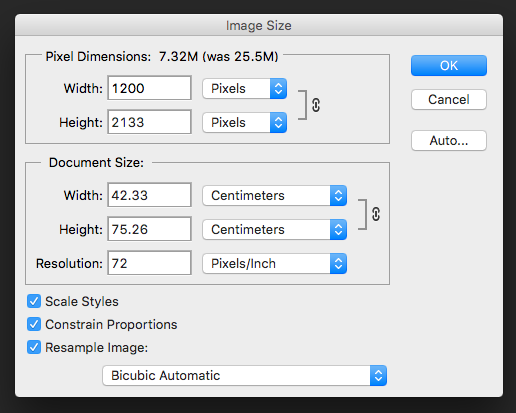Click the pixel Height field showing 2133
Viewport: 516px width, 413px height.
(149, 122)
